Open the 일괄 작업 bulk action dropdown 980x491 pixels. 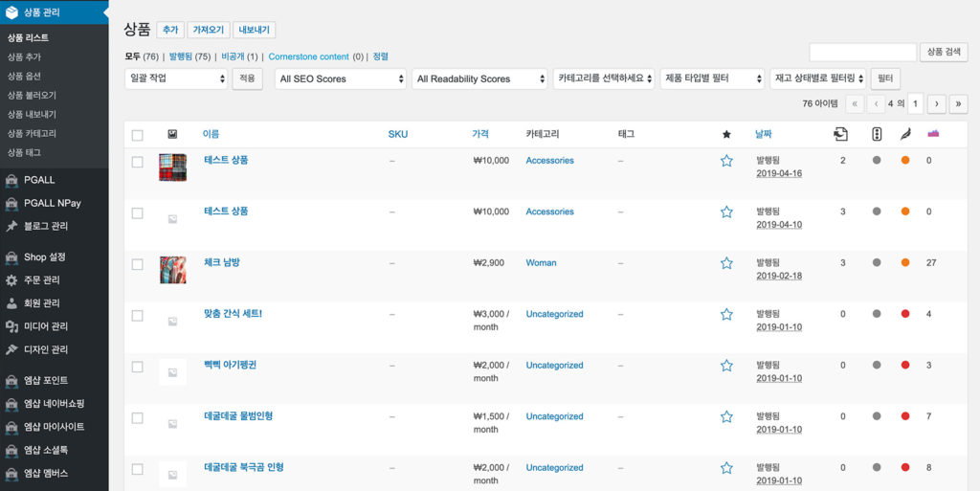click(176, 78)
